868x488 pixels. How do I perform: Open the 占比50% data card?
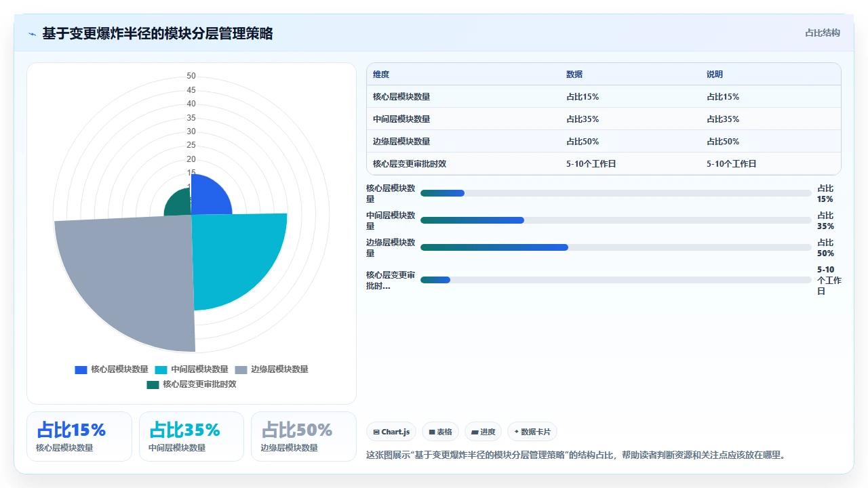[x=304, y=436]
